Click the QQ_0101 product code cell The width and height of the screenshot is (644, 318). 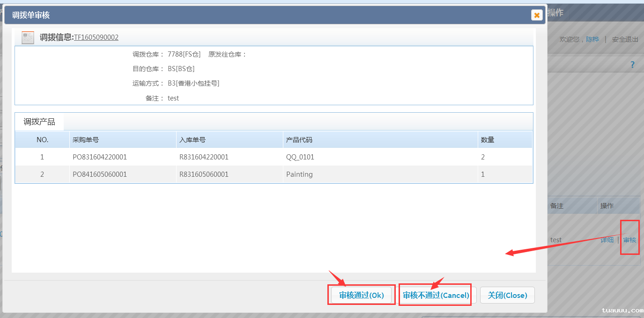pos(300,157)
